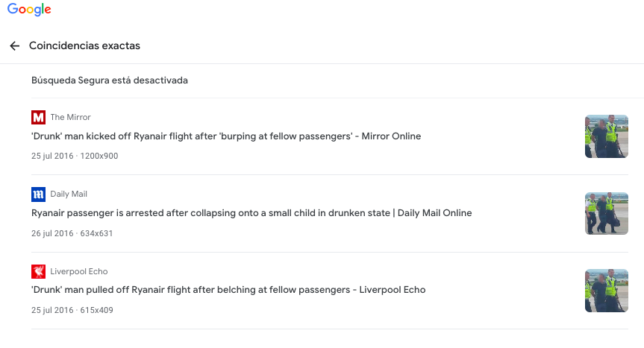Click 'Liverpool Echo' source name

pos(79,271)
